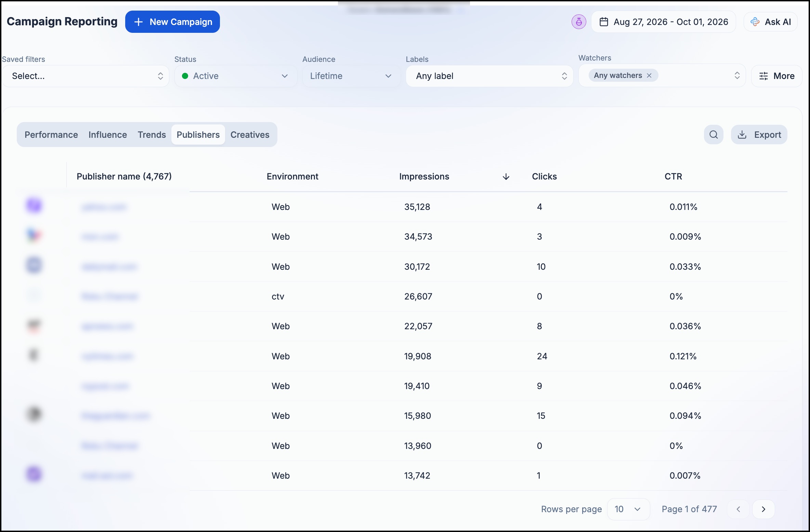Screen dimensions: 810x532
Task: Open the Audience Lifetime dropdown
Action: click(351, 76)
